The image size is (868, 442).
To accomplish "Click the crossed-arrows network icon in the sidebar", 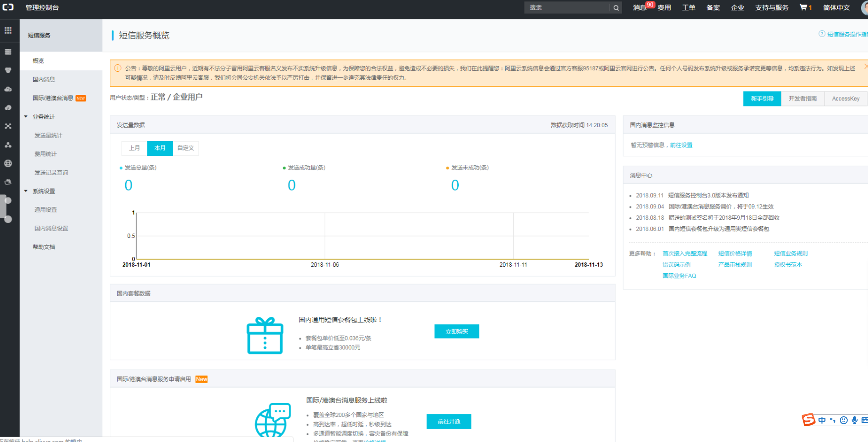I will 8,126.
